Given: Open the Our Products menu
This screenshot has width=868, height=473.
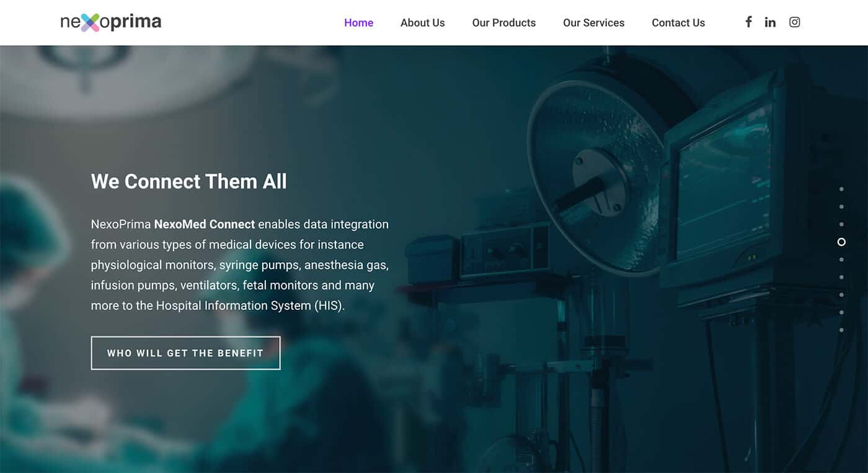Looking at the screenshot, I should coord(504,23).
